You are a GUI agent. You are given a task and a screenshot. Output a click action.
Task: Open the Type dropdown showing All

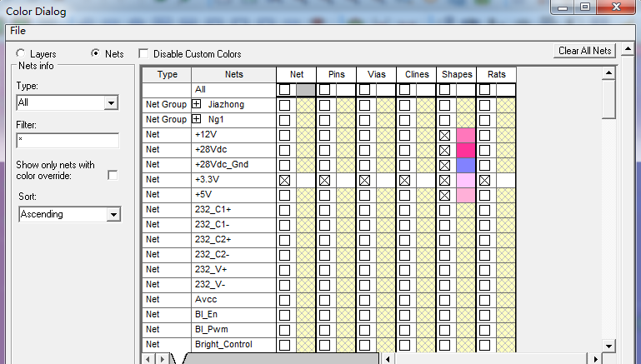68,102
